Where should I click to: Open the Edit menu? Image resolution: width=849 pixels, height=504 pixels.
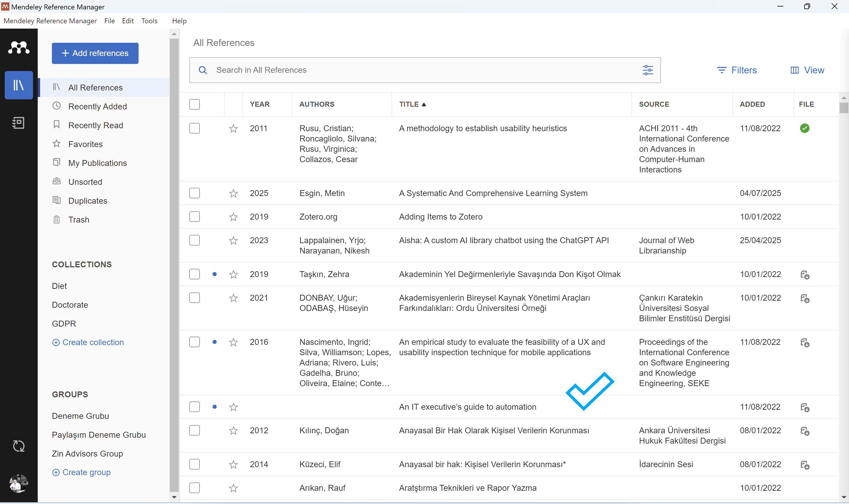[x=128, y=21]
